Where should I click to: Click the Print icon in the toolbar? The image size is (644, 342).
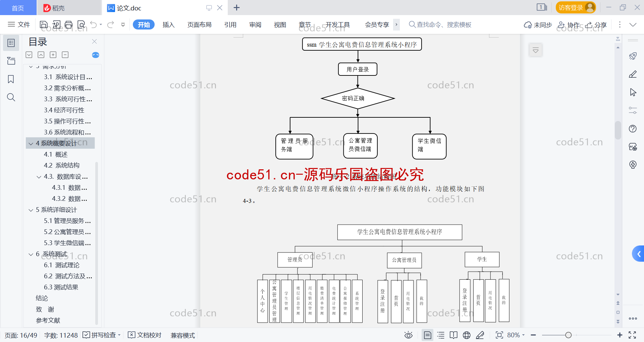pos(69,24)
